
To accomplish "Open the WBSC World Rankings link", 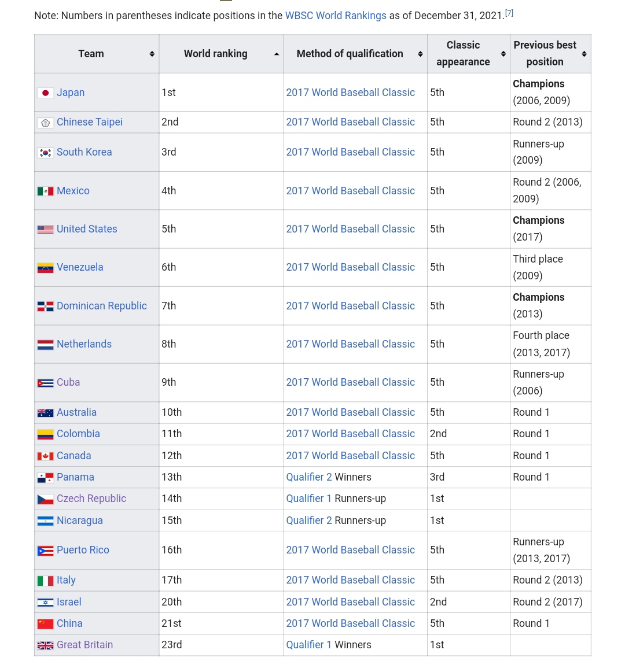I will (x=336, y=16).
